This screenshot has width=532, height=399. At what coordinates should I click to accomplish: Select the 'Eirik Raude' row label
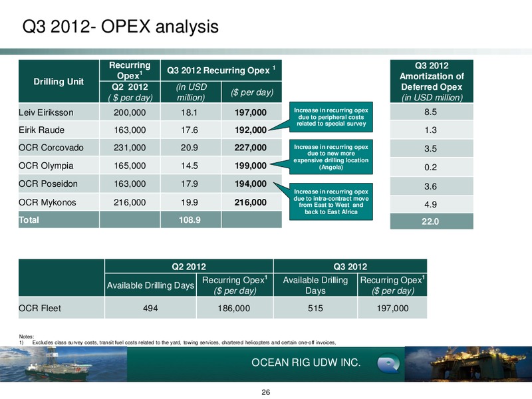click(41, 130)
